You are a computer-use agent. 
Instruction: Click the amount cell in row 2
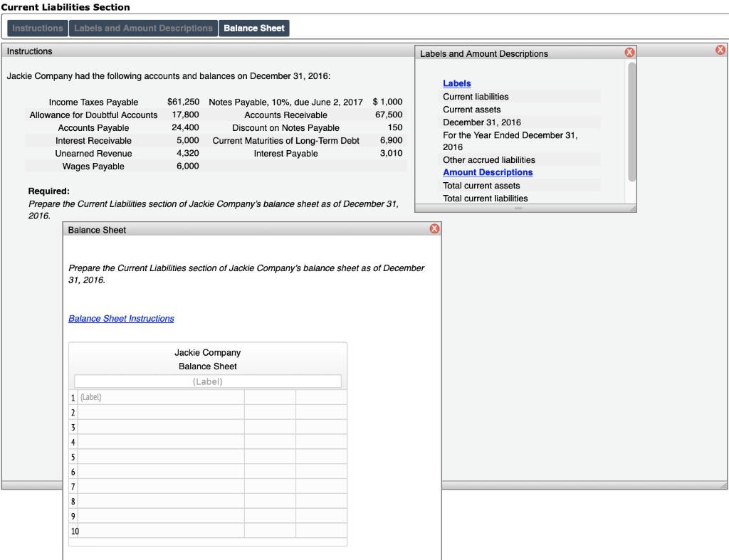pos(269,411)
